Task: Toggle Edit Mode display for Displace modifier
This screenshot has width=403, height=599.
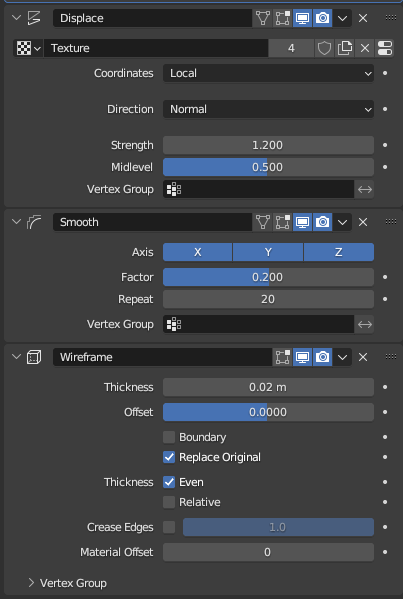Action: coord(283,18)
